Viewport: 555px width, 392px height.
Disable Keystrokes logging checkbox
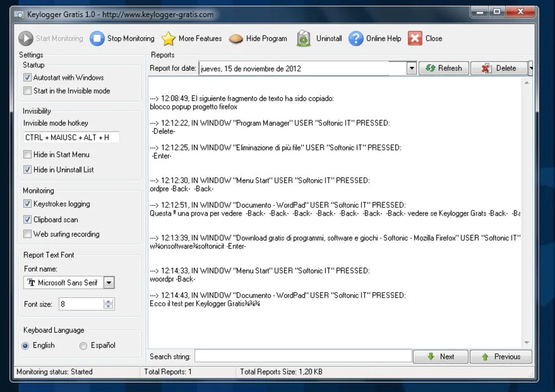27,203
